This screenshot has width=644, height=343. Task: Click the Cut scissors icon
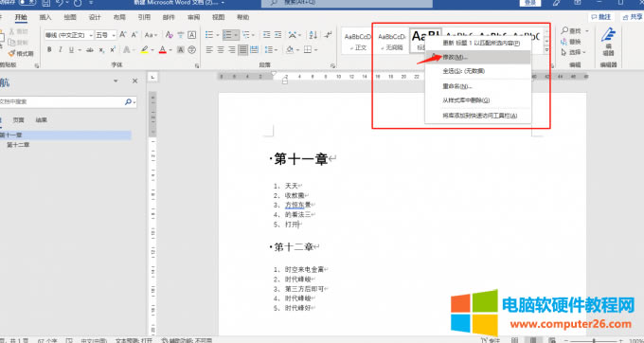[x=12, y=31]
